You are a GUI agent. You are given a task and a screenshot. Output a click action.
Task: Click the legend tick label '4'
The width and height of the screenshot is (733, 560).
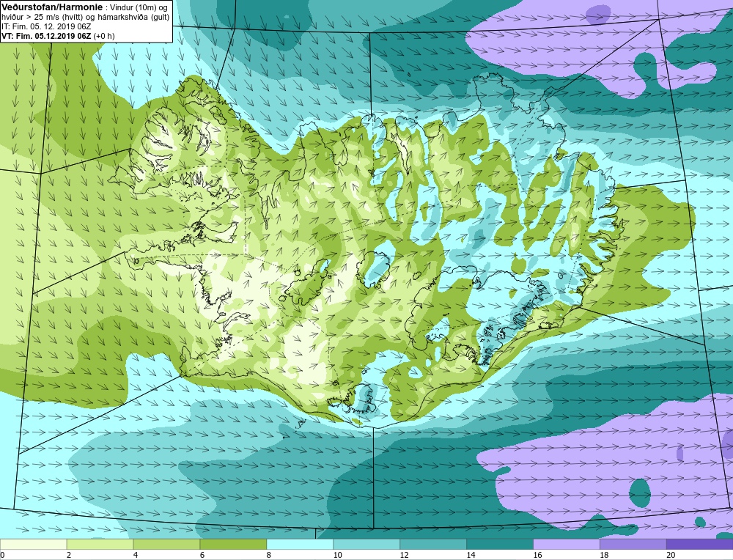(136, 555)
